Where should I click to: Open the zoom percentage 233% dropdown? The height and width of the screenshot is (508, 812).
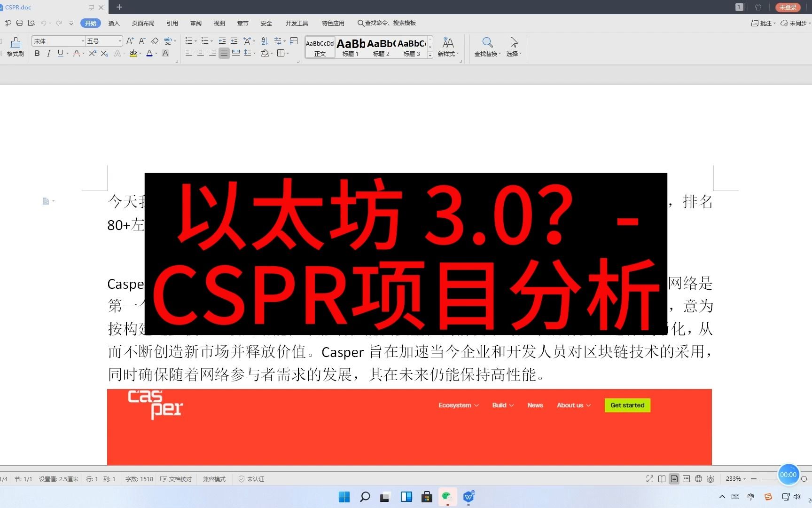click(x=735, y=479)
